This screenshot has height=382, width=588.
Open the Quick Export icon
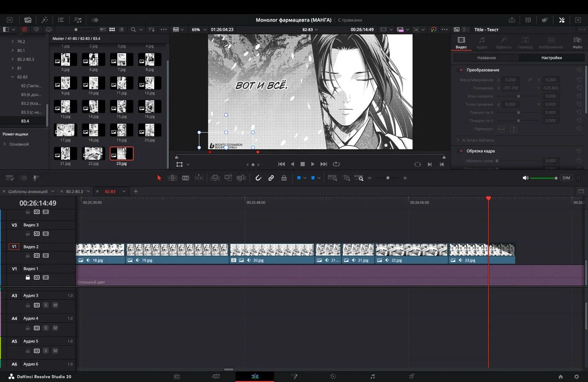point(512,20)
